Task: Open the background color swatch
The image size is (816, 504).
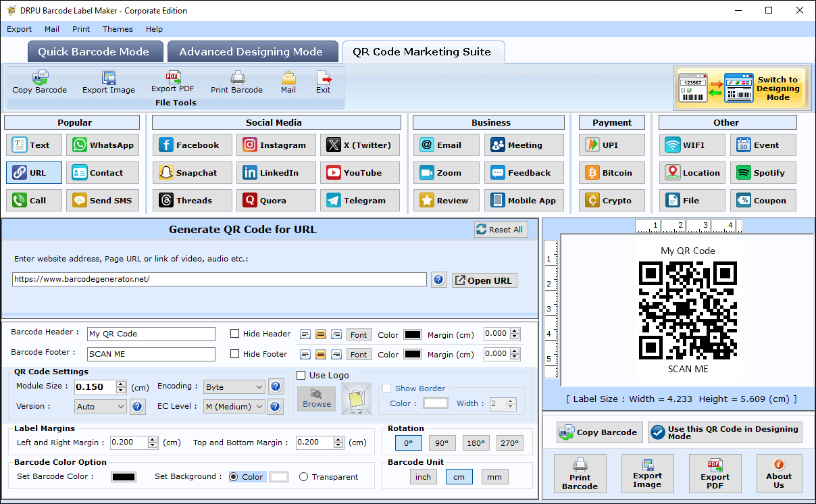Action: 279,477
